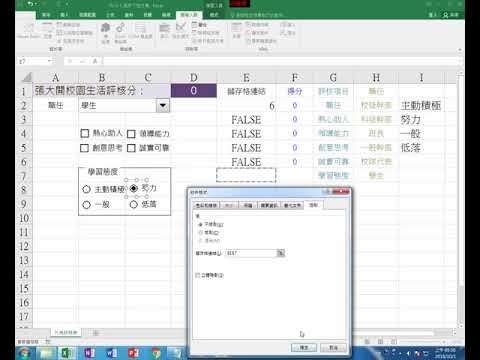Click Run Dialog in Controls group
This screenshot has height=360, width=480.
click(208, 41)
